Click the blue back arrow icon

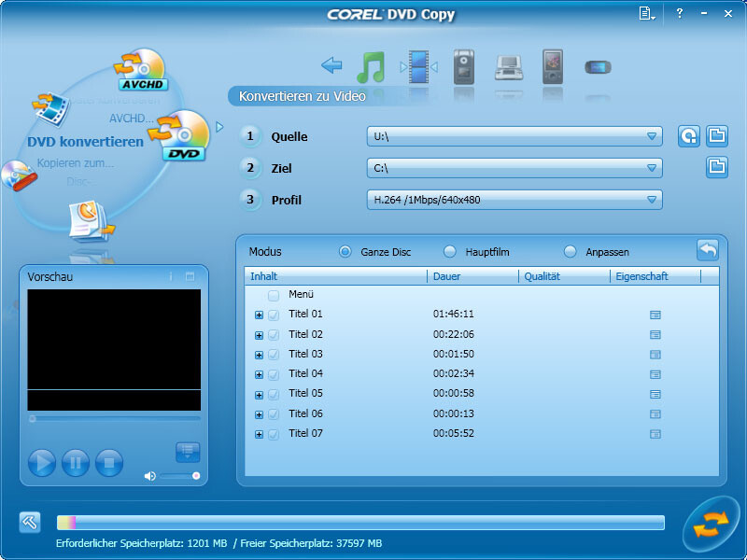point(332,65)
